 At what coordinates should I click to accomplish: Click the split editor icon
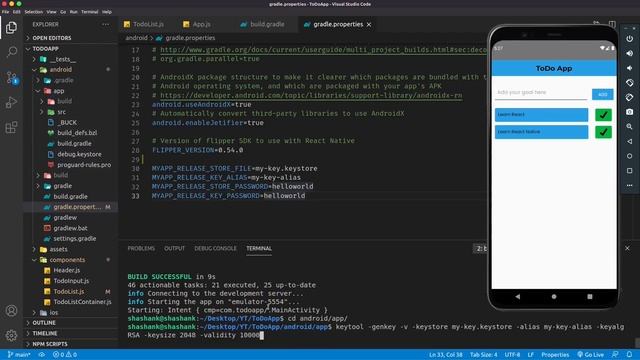612,24
